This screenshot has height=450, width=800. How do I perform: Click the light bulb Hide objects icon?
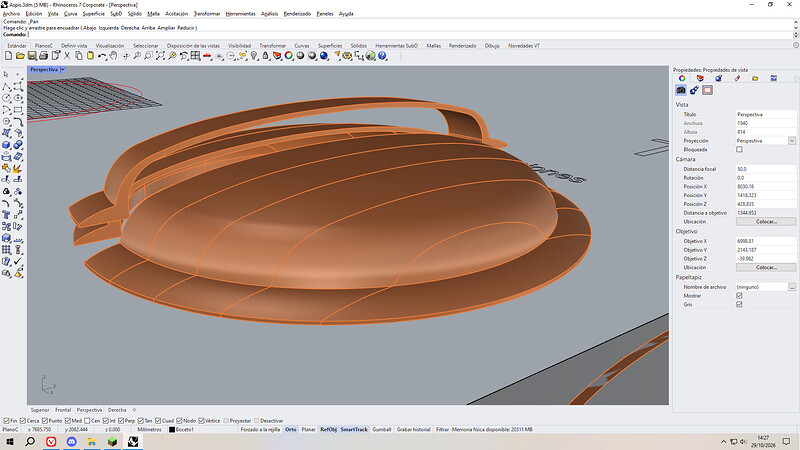(254, 56)
